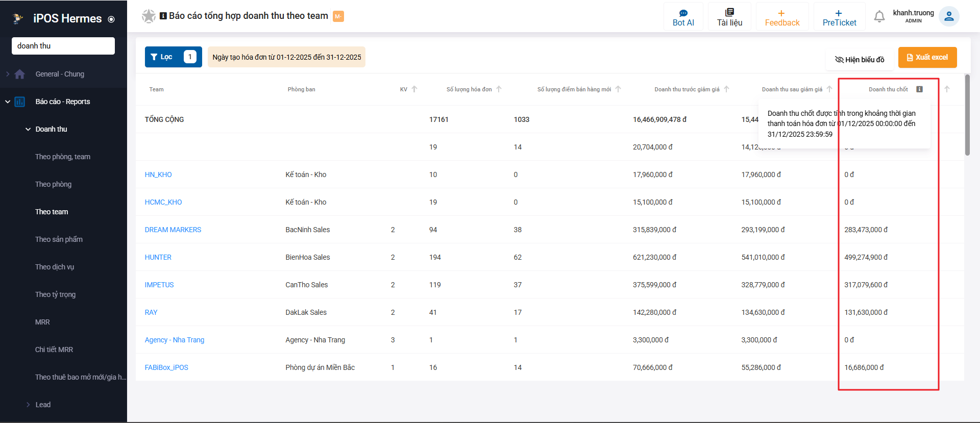
Task: Click the report title info icon
Action: [163, 16]
